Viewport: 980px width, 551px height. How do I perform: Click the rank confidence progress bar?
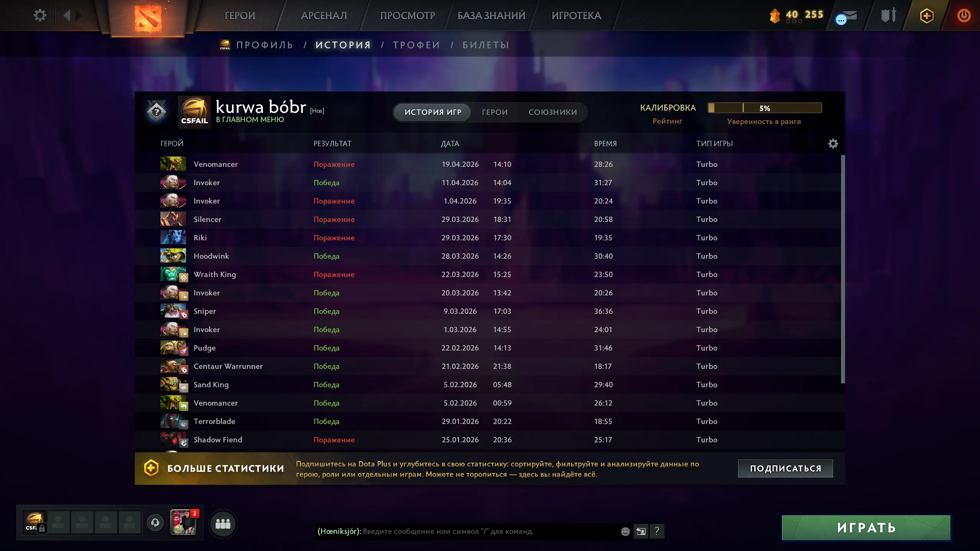click(x=764, y=108)
